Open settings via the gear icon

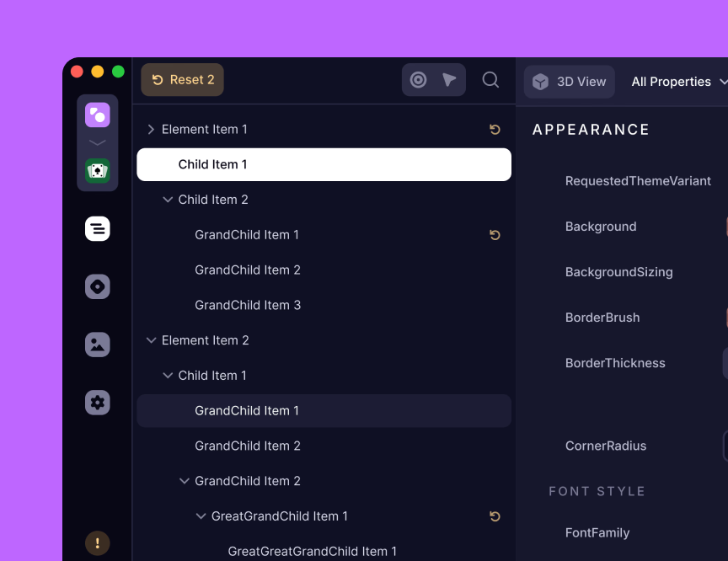(x=98, y=403)
